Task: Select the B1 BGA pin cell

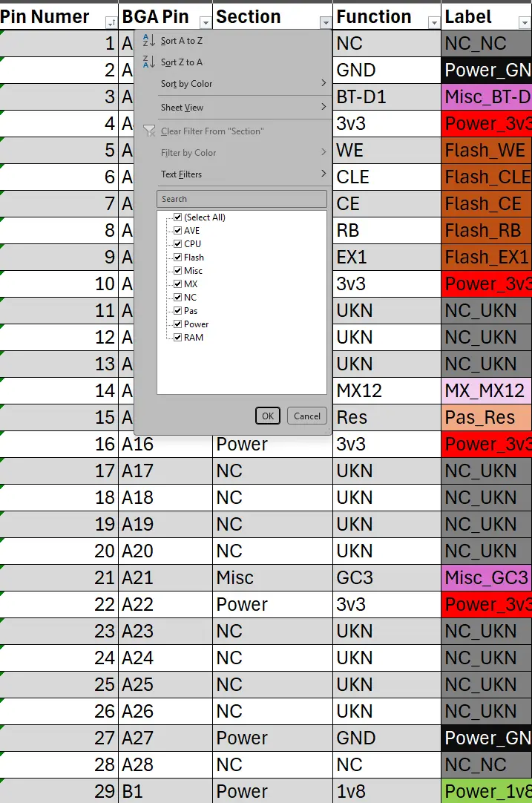Action: point(165,791)
